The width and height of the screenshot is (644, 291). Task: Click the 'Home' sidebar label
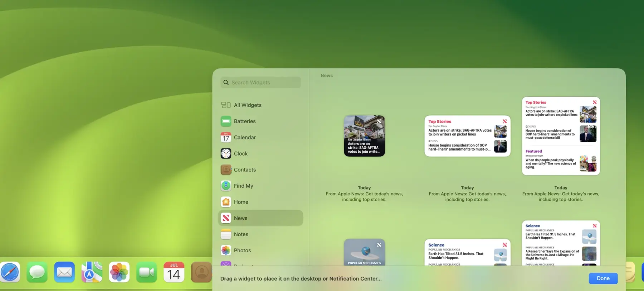pos(241,202)
